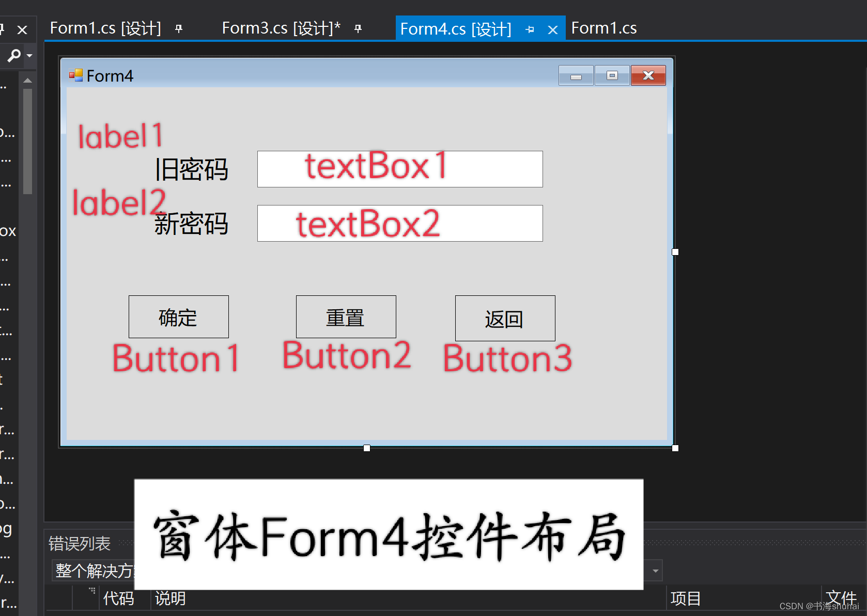Sort error list by 文件 column
The height and width of the screenshot is (616, 867).
point(841,598)
